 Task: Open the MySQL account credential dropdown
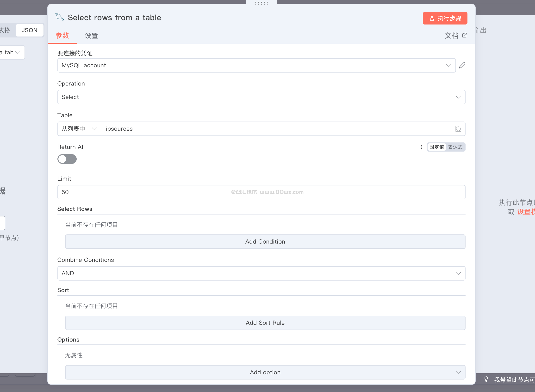point(256,65)
